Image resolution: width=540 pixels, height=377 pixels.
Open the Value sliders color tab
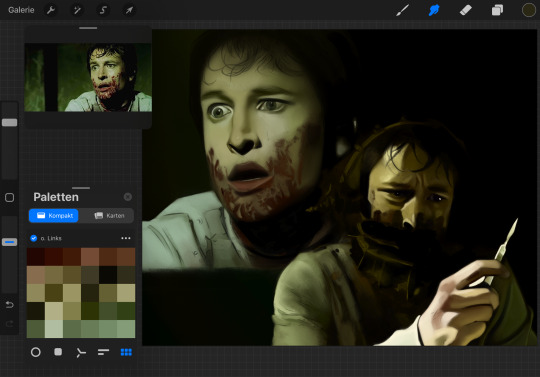(103, 352)
